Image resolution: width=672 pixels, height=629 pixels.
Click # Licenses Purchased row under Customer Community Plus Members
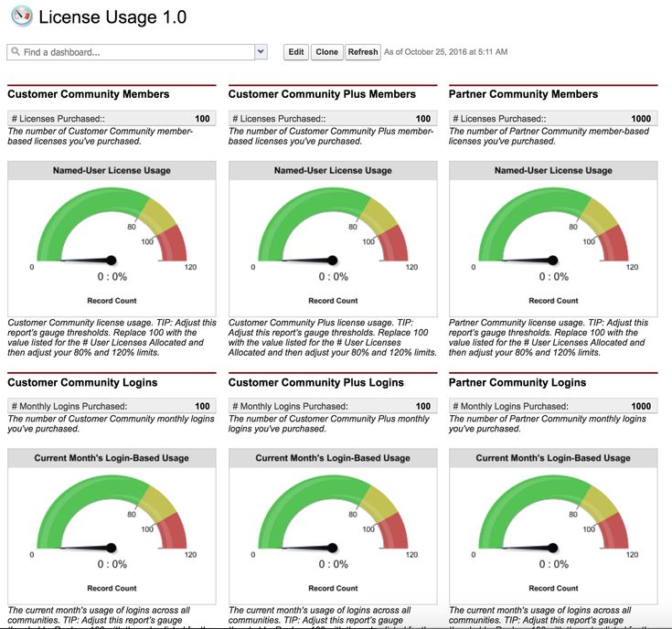point(333,118)
